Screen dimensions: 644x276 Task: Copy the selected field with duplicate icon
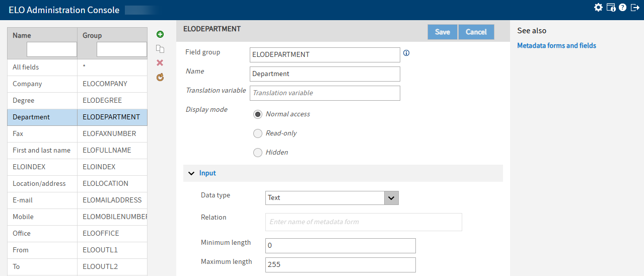pos(160,49)
